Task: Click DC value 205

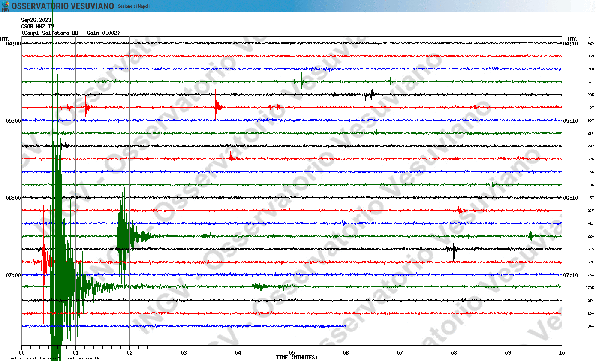Action: coord(591,211)
